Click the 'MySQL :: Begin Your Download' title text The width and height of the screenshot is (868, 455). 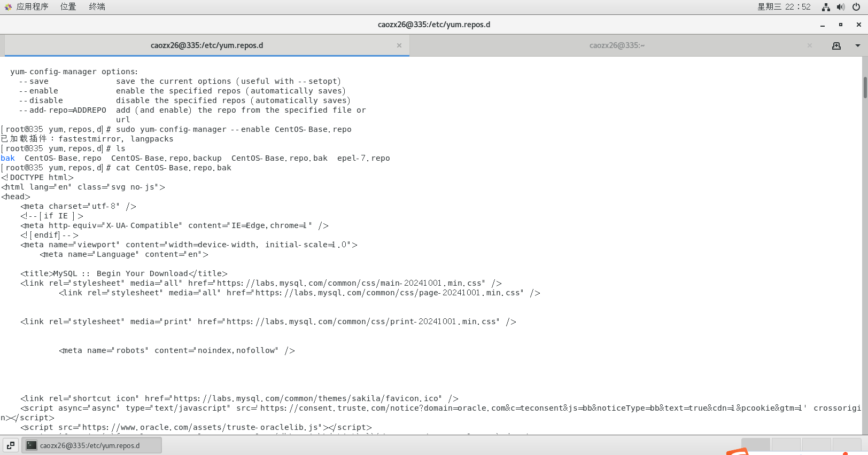[121, 273]
